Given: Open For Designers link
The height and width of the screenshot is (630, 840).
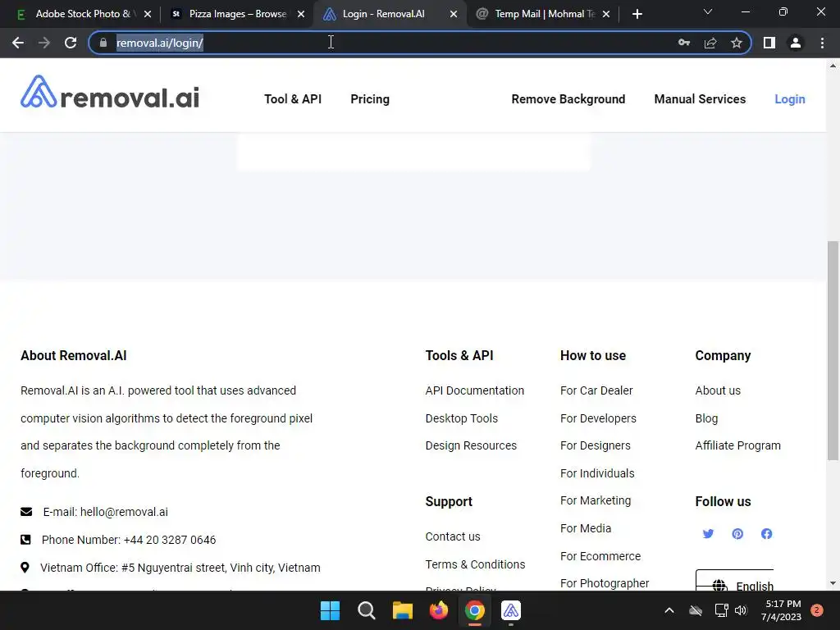Looking at the screenshot, I should pyautogui.click(x=596, y=445).
